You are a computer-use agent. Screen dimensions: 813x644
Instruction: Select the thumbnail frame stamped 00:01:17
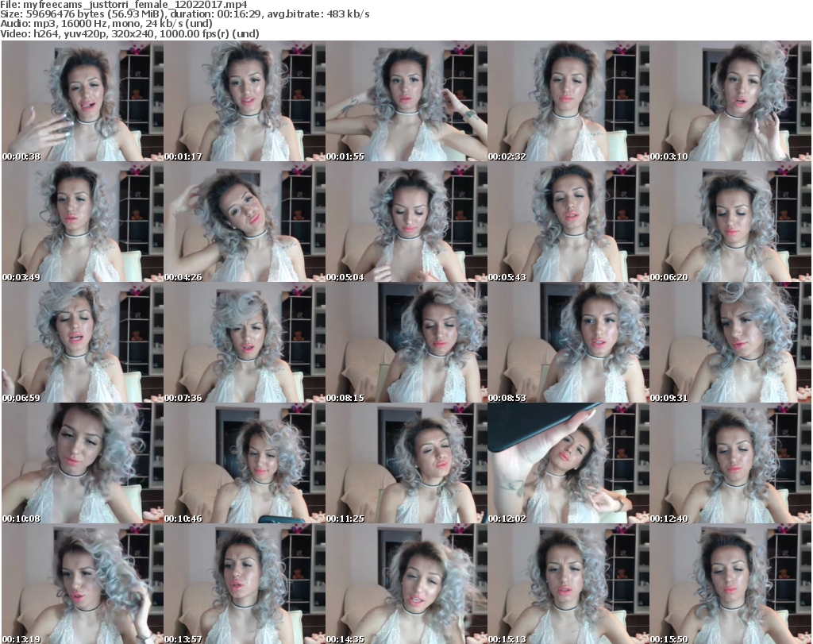[245, 101]
